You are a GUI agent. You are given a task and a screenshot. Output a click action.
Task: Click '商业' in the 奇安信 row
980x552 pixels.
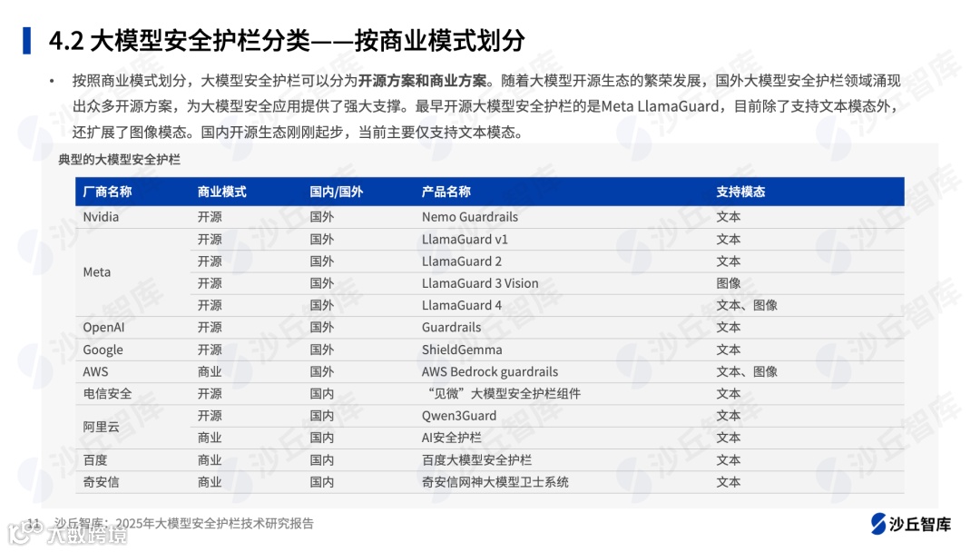pos(210,482)
